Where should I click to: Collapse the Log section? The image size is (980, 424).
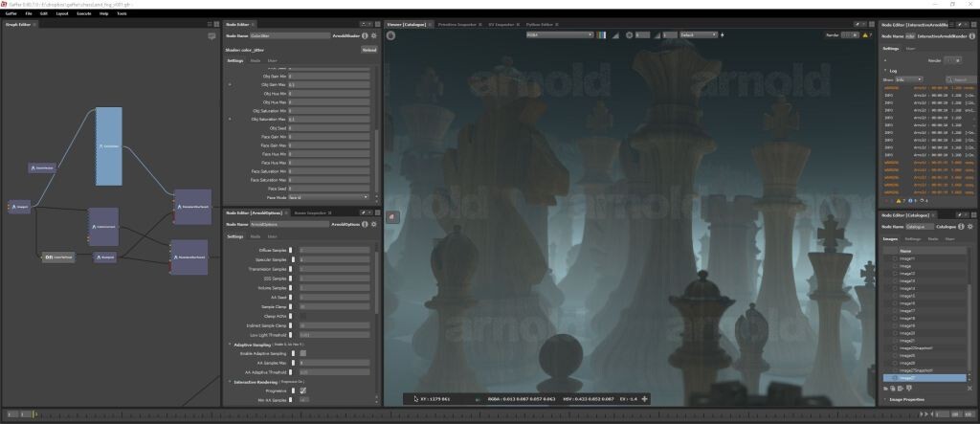point(885,71)
